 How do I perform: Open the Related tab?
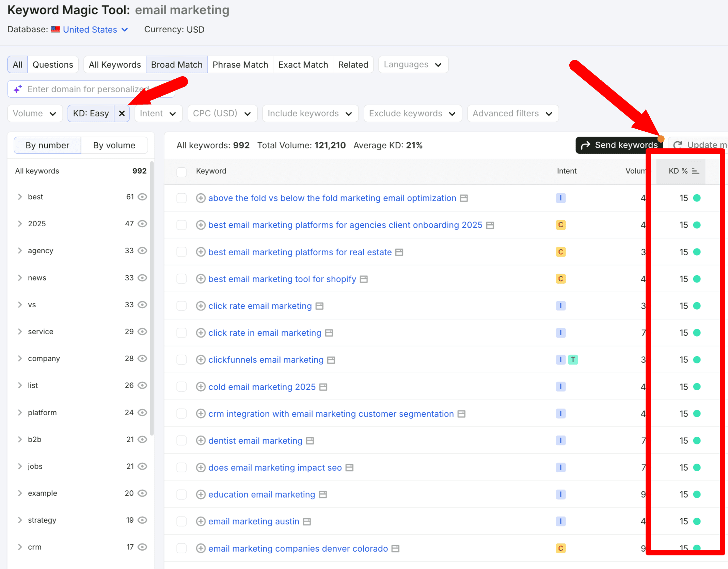pos(353,64)
